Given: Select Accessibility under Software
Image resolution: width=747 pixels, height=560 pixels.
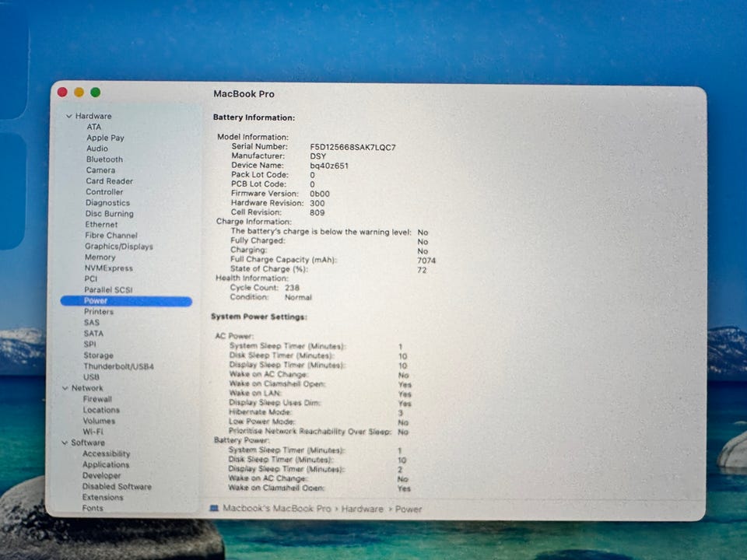Looking at the screenshot, I should pos(106,453).
